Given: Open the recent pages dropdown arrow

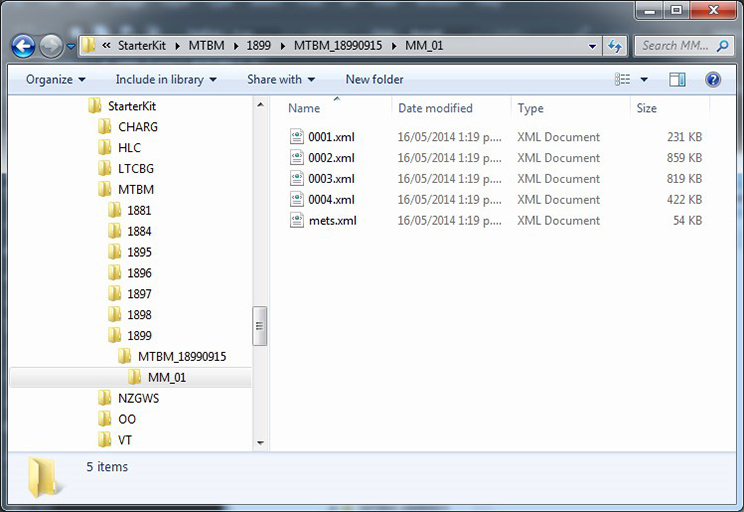Looking at the screenshot, I should (x=71, y=47).
